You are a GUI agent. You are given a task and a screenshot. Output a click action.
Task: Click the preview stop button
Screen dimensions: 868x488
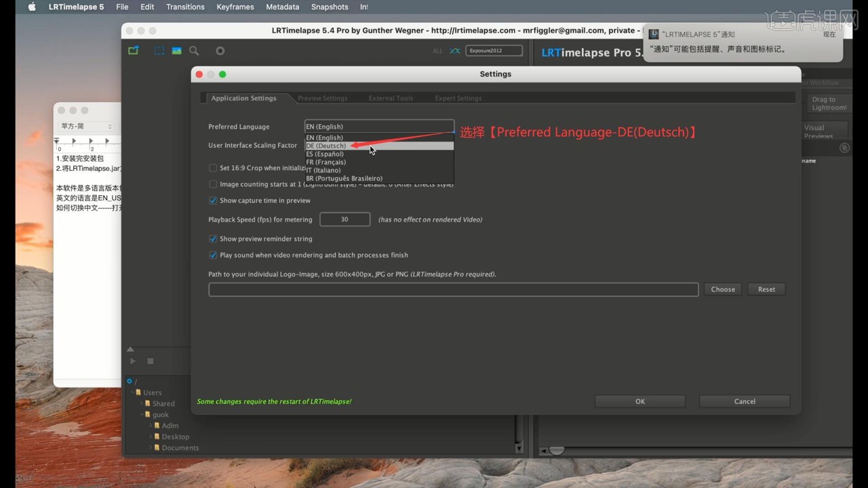(151, 361)
